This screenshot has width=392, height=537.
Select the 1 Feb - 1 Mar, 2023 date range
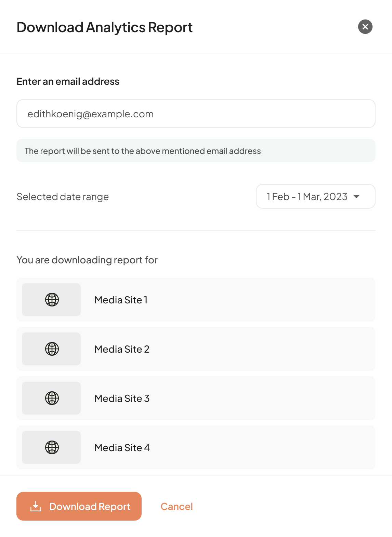point(316,196)
